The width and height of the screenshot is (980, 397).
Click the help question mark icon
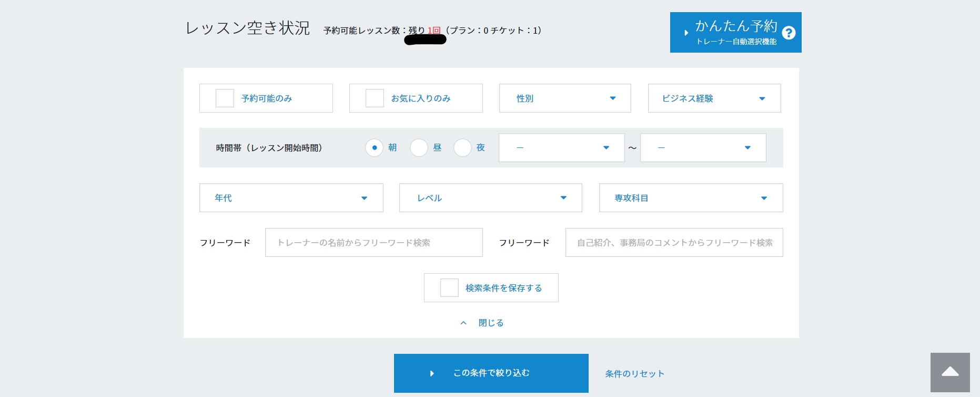pyautogui.click(x=788, y=33)
